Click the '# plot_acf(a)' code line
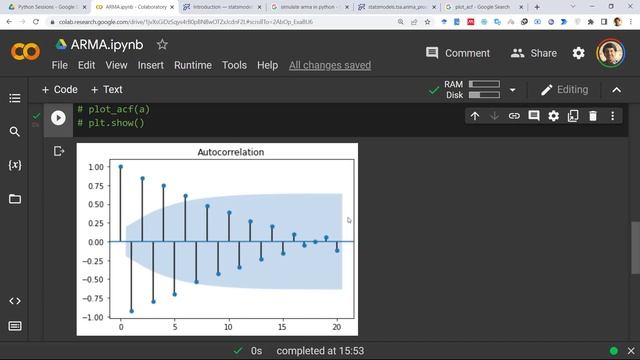 click(113, 109)
